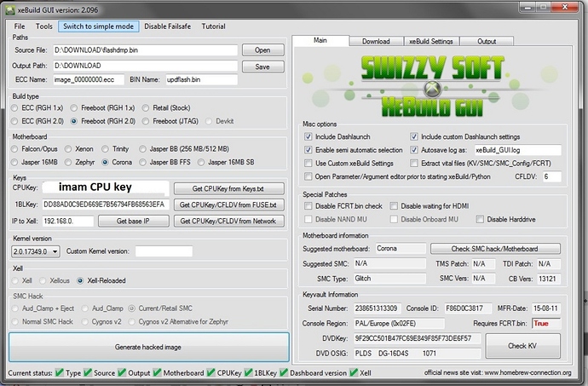Click Switch to simple mode
The height and width of the screenshot is (386, 588).
click(x=98, y=26)
